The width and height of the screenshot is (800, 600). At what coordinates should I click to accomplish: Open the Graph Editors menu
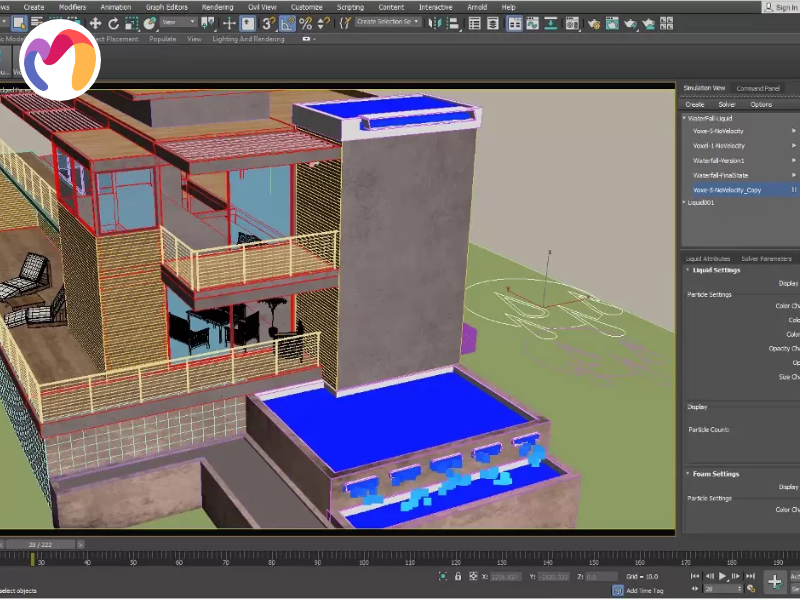(167, 7)
